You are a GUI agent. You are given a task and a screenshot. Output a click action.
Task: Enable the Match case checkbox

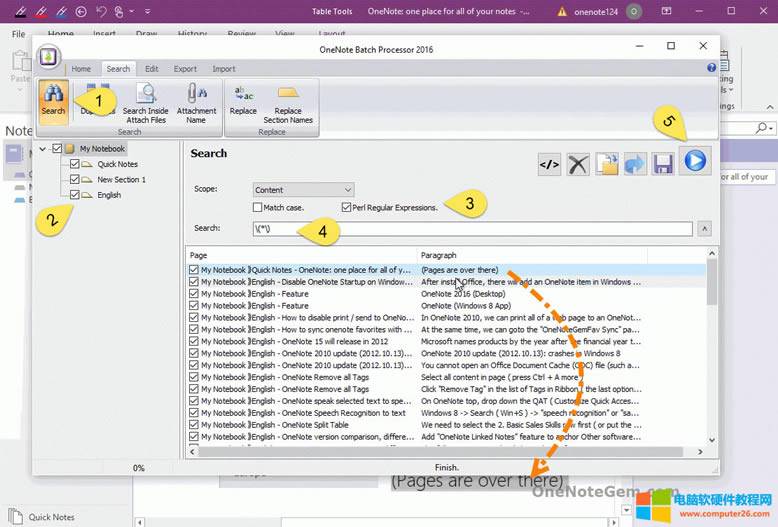(258, 208)
